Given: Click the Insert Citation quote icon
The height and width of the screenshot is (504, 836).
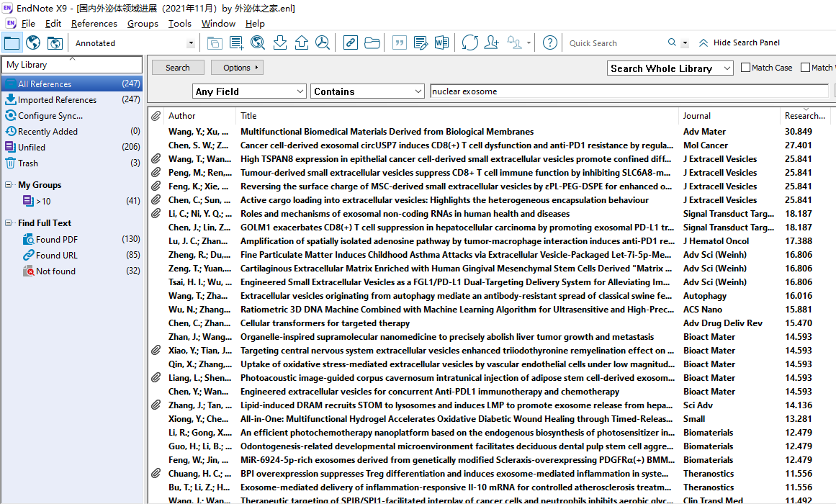Looking at the screenshot, I should point(400,42).
